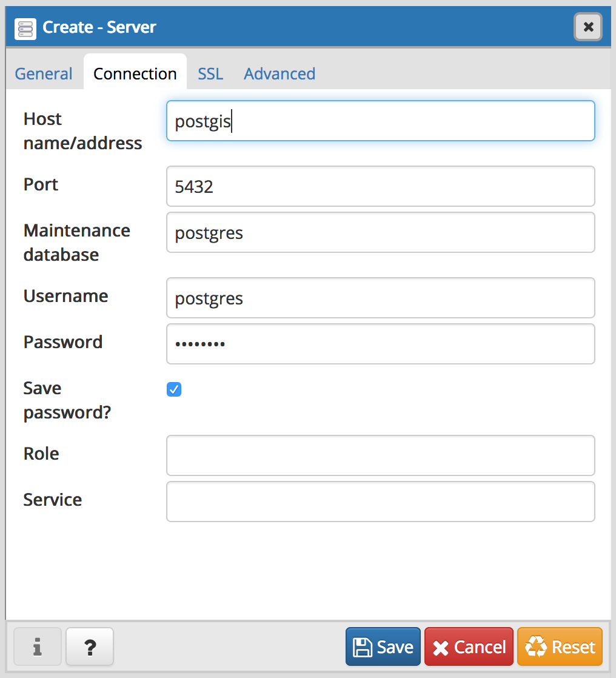Cancel the server creation
This screenshot has width=616, height=678.
pyautogui.click(x=469, y=647)
